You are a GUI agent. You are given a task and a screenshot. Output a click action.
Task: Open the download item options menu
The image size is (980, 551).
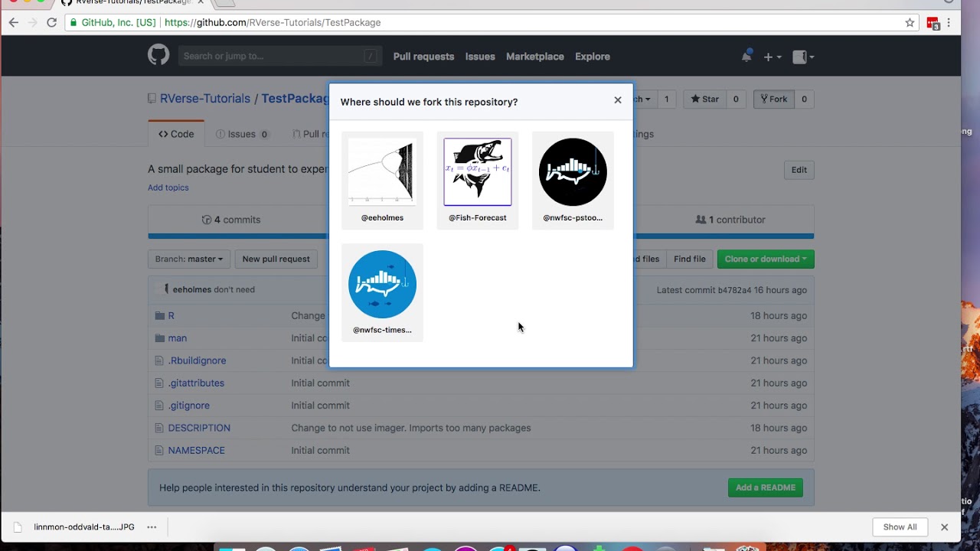pos(152,527)
